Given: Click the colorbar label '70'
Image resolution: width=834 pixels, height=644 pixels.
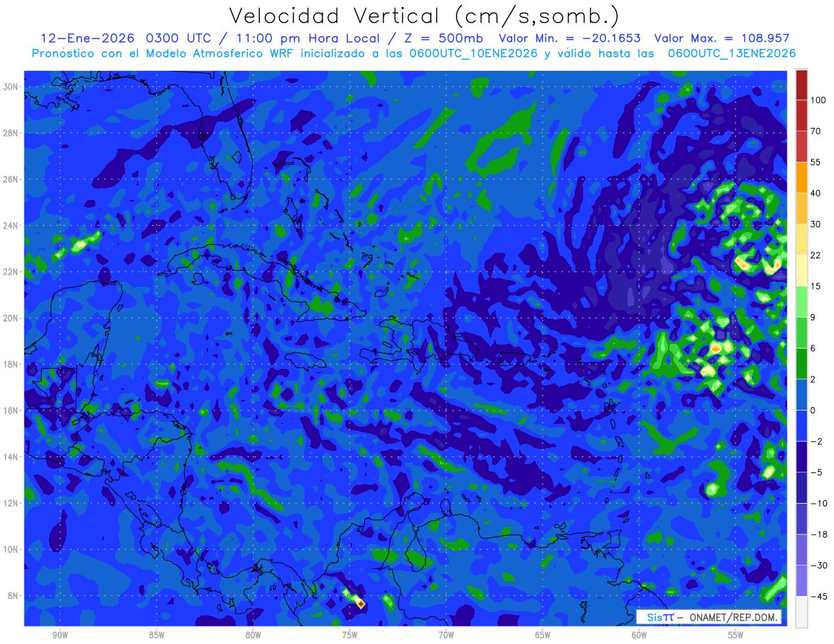Looking at the screenshot, I should 816,131.
